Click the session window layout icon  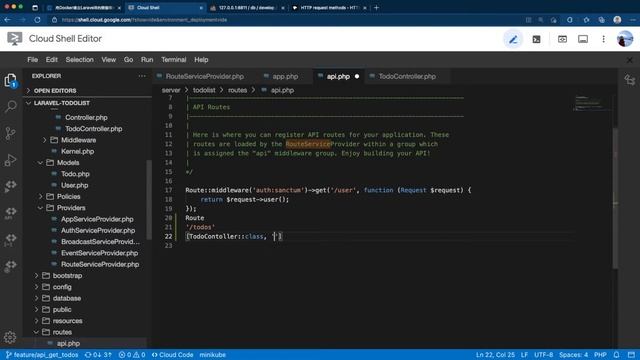[x=583, y=39]
